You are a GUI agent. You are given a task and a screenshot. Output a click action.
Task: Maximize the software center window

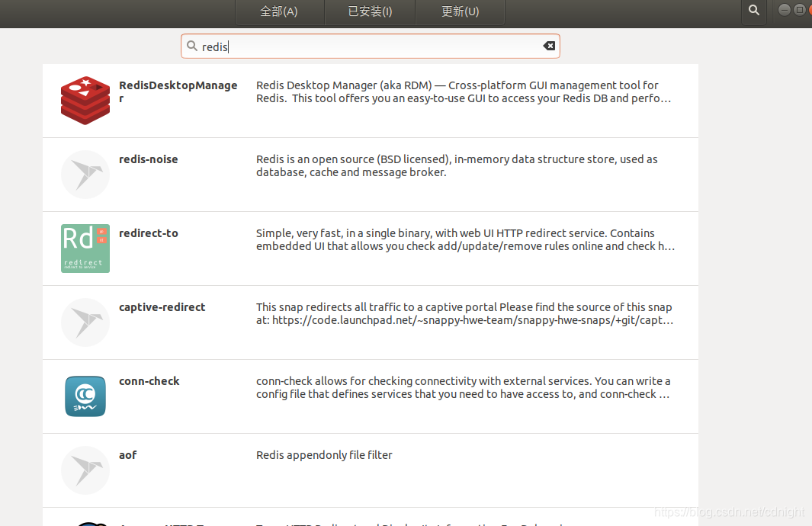pos(799,10)
